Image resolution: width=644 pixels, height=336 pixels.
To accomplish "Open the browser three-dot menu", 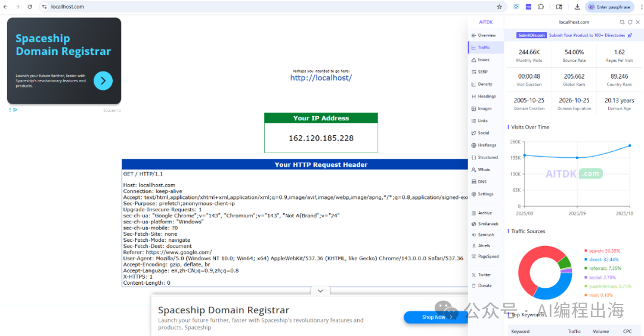I will 642,7.
